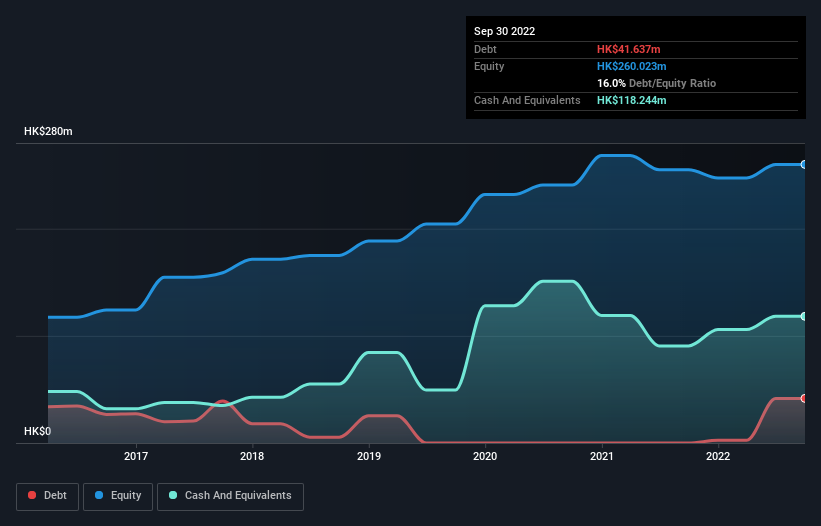
Task: Select the teal Cash endpoint marker
Action: pos(804,316)
